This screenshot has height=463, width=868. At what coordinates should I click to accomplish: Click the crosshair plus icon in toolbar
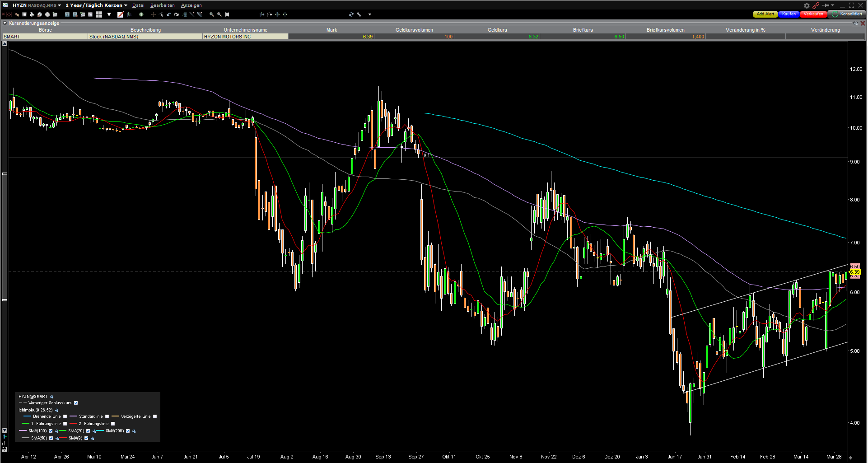pos(153,14)
